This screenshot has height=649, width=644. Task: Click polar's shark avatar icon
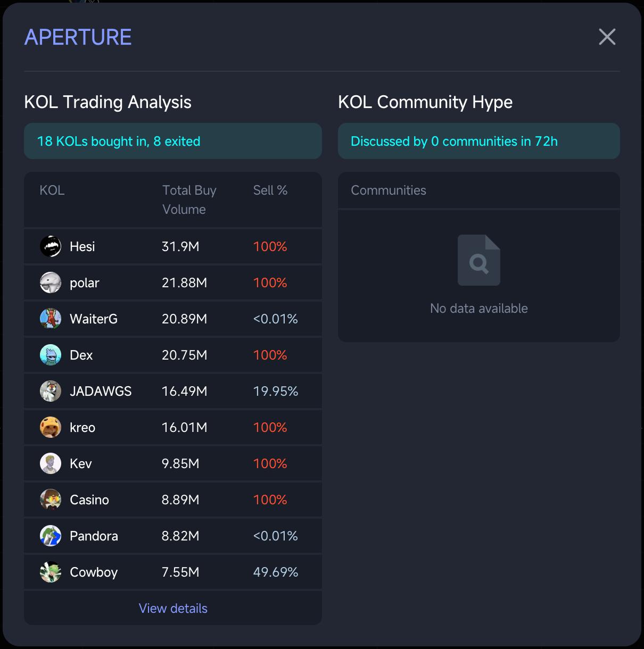coord(51,282)
